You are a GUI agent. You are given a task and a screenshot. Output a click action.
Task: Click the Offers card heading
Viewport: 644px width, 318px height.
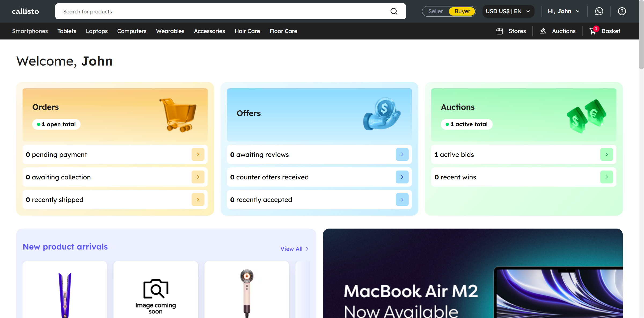[249, 113]
